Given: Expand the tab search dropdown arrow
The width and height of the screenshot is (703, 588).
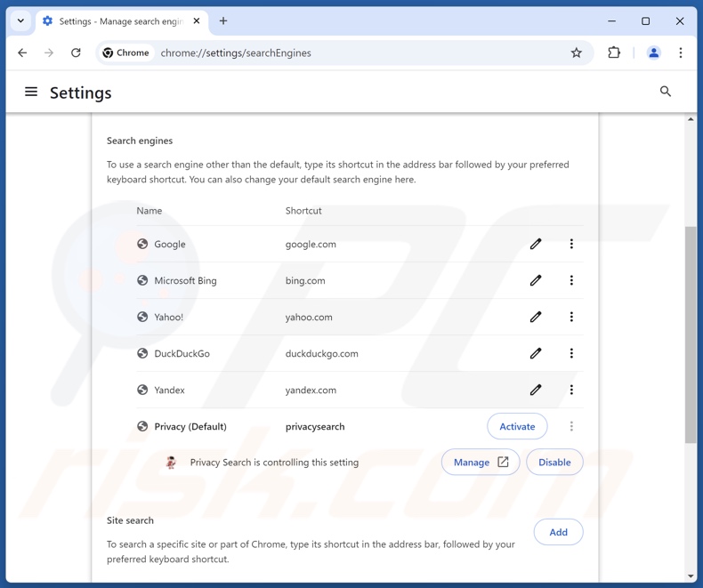Looking at the screenshot, I should coord(20,21).
